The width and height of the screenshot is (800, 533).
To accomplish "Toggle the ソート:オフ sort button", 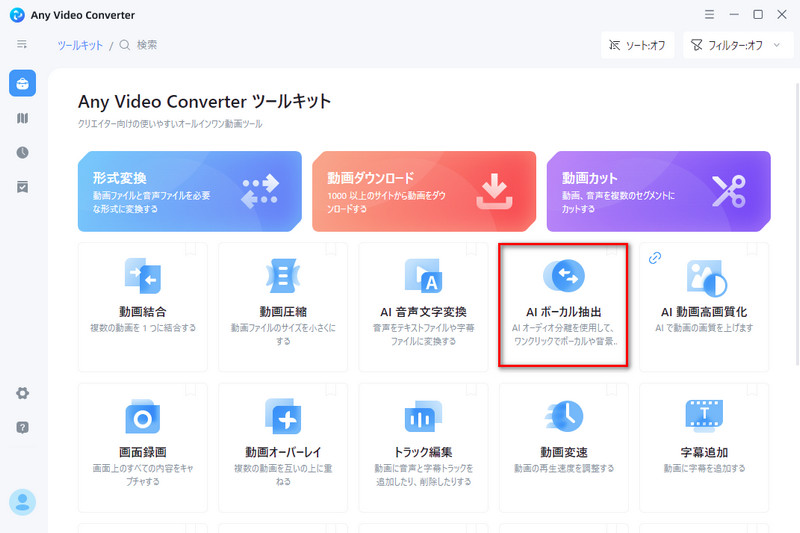I will (638, 45).
